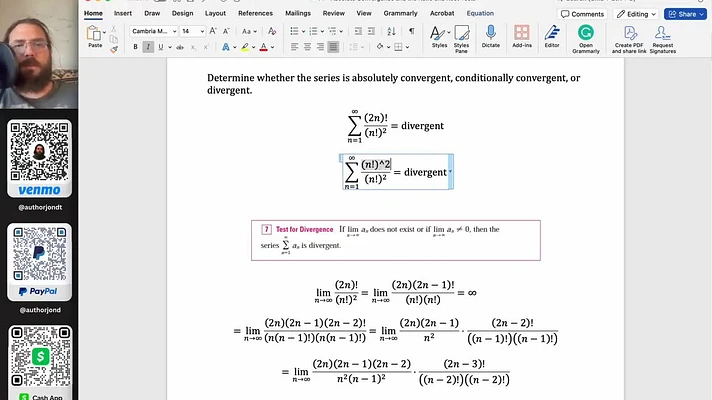Switch to the Draw tab

pyautogui.click(x=152, y=13)
